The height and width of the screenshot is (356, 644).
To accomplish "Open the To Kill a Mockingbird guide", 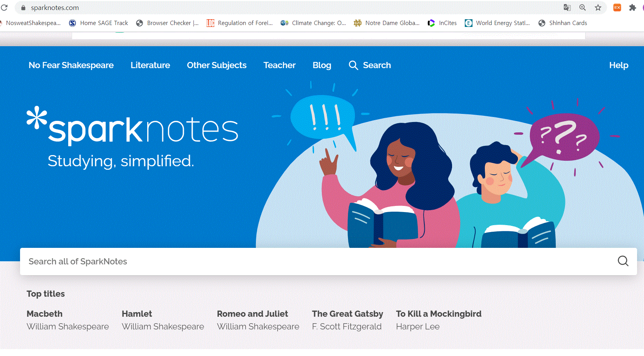I will tap(439, 314).
